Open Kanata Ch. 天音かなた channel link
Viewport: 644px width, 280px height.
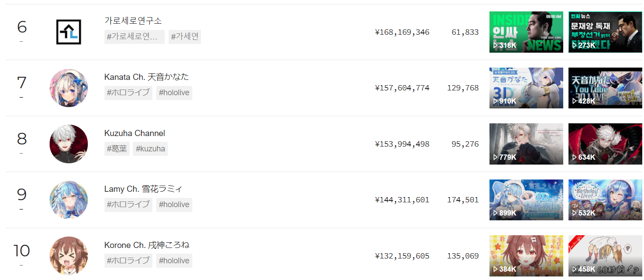[x=146, y=77]
